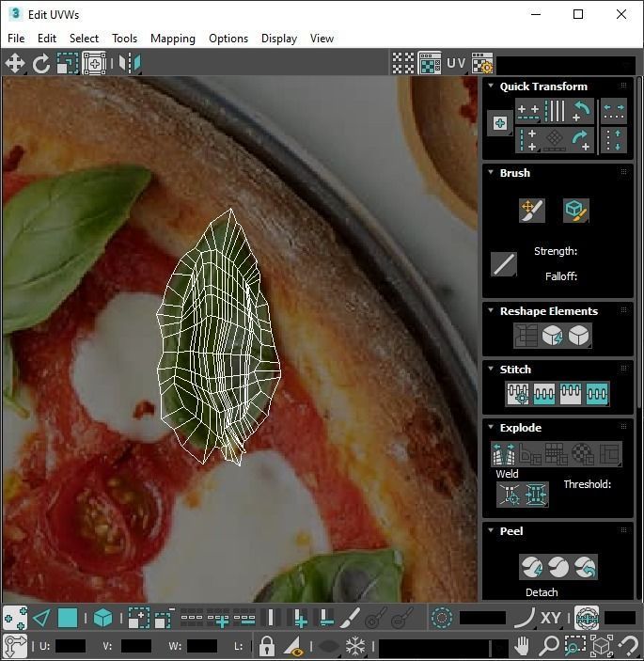Open the Select menu

pos(84,39)
